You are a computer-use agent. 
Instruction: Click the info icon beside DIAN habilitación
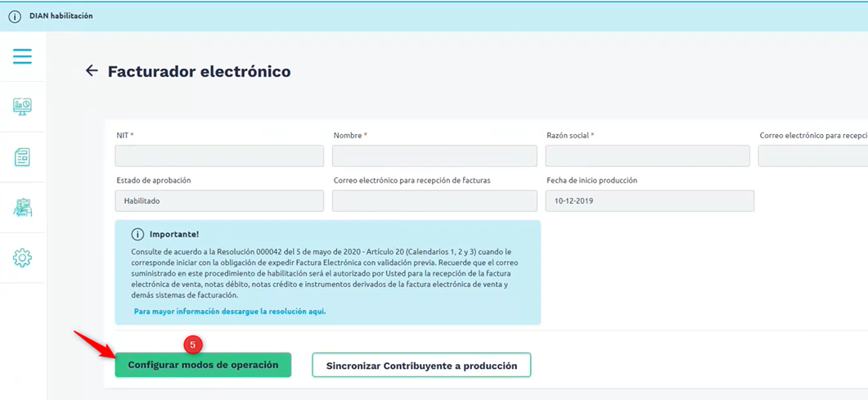coord(15,16)
